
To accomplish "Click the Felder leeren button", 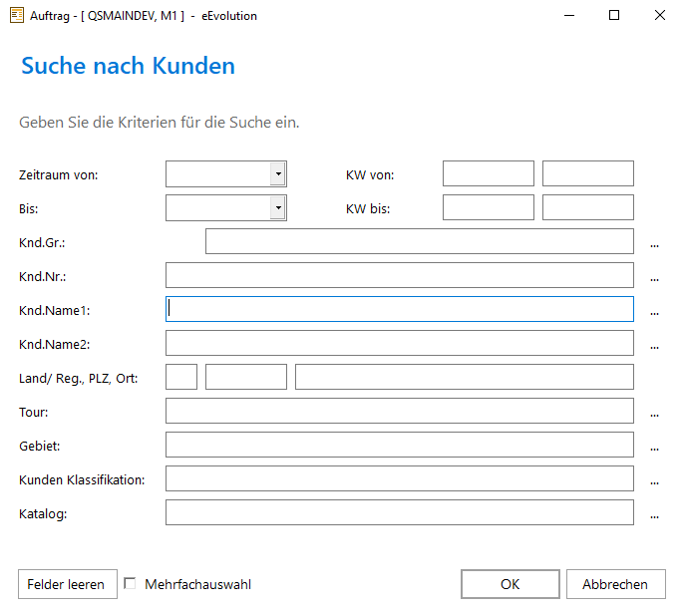I will click(68, 584).
